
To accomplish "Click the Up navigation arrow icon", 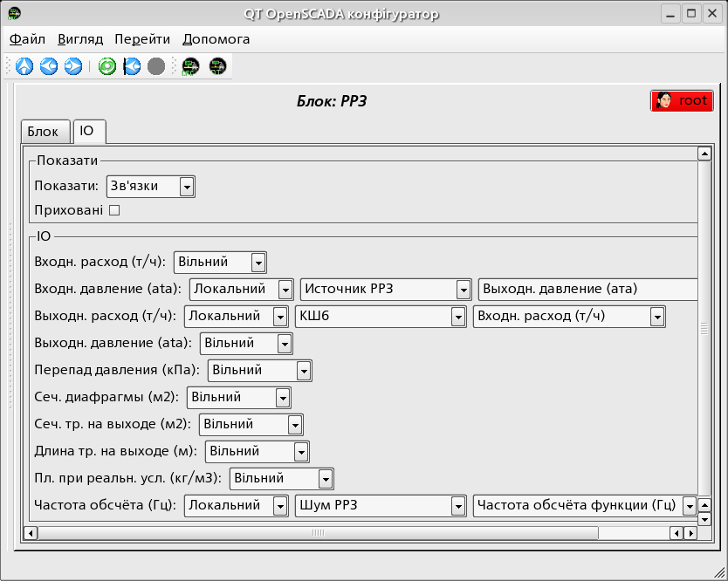I will click(24, 66).
